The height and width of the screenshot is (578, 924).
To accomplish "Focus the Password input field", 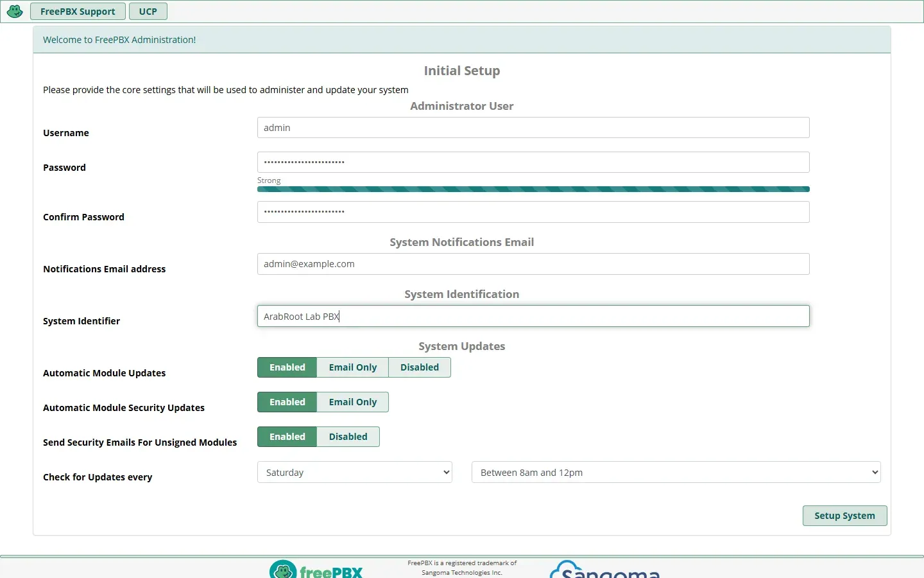I will [x=533, y=162].
